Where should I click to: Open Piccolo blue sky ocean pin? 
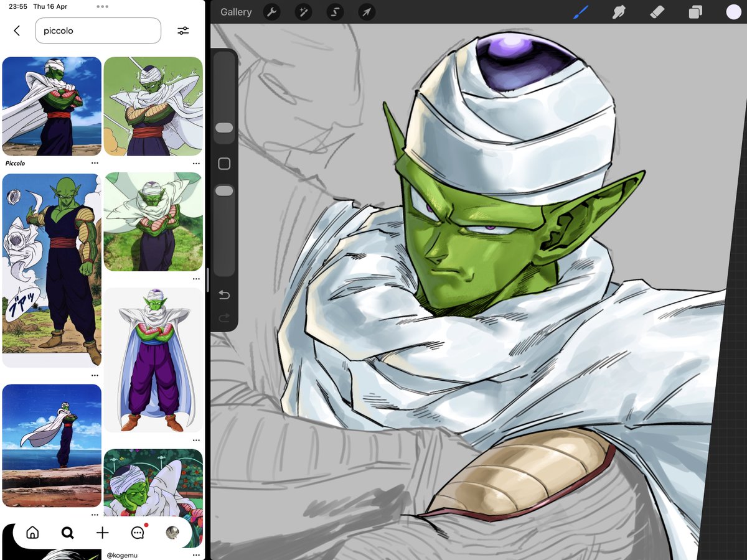coord(52,106)
